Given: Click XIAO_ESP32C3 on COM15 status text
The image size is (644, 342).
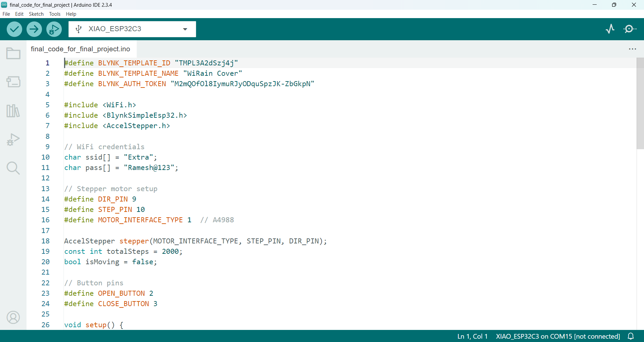Looking at the screenshot, I should coord(558,336).
